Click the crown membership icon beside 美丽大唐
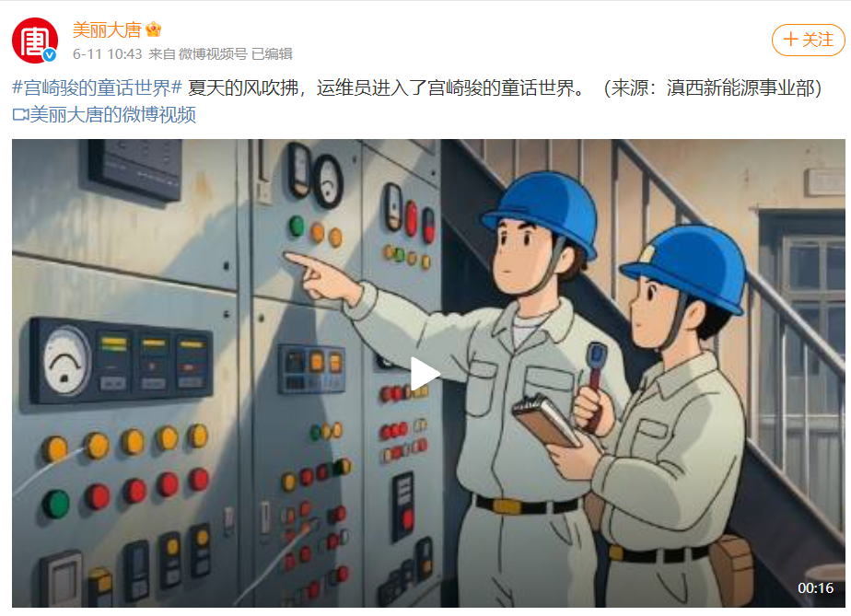851x616 pixels. pyautogui.click(x=154, y=29)
